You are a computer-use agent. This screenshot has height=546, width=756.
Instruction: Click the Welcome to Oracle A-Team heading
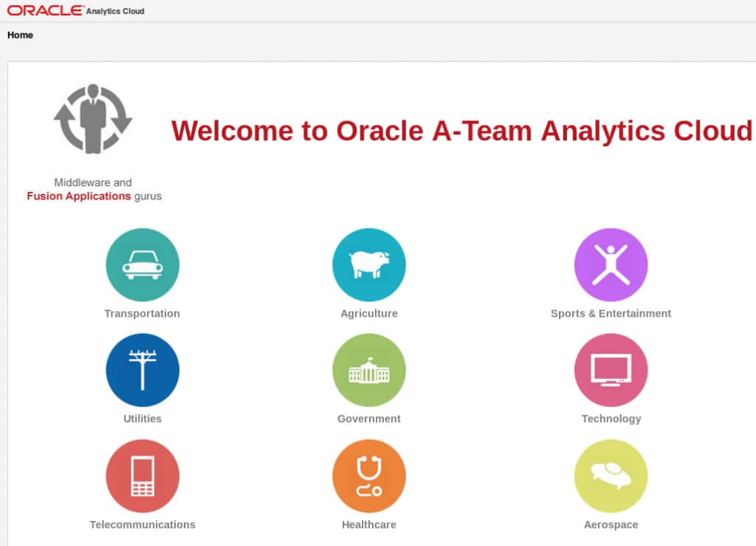coord(461,131)
